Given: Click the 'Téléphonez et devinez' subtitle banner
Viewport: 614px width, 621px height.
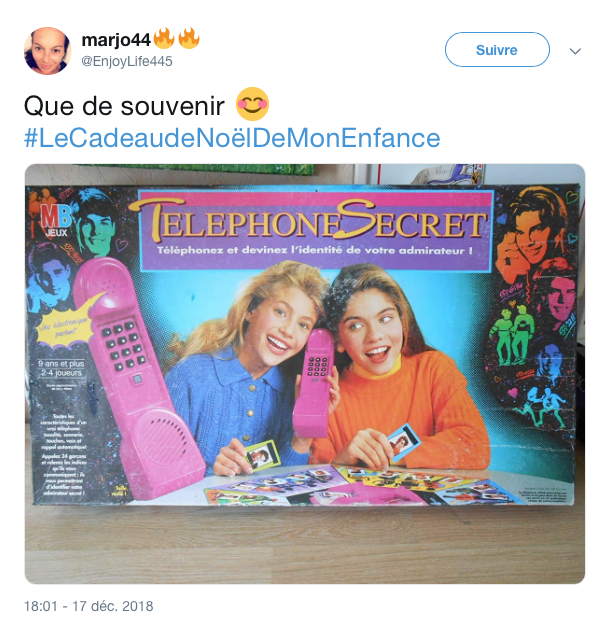Looking at the screenshot, I should pos(315,250).
